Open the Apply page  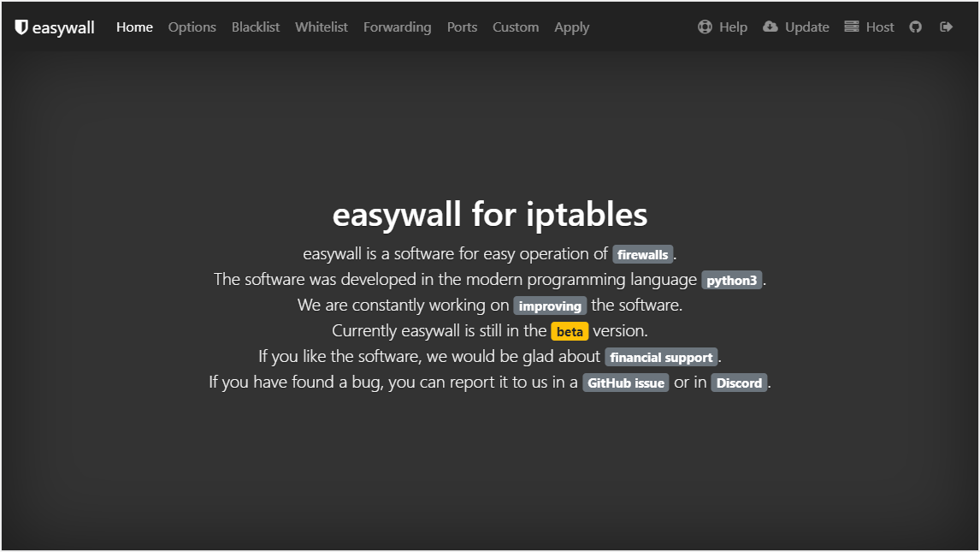coord(572,27)
